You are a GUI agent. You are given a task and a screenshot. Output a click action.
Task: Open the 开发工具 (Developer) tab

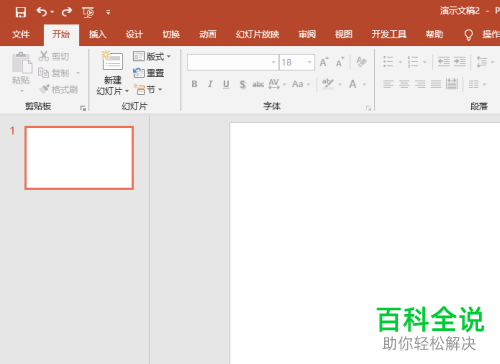point(389,34)
